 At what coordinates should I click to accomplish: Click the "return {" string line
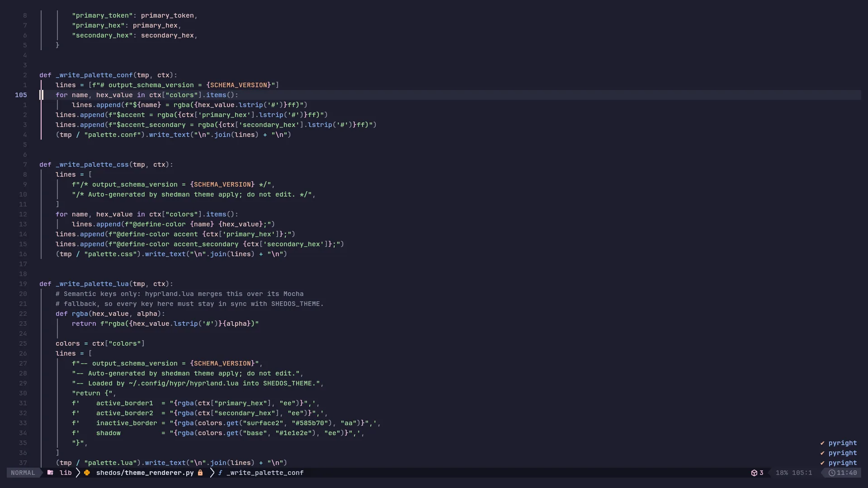[94, 393]
